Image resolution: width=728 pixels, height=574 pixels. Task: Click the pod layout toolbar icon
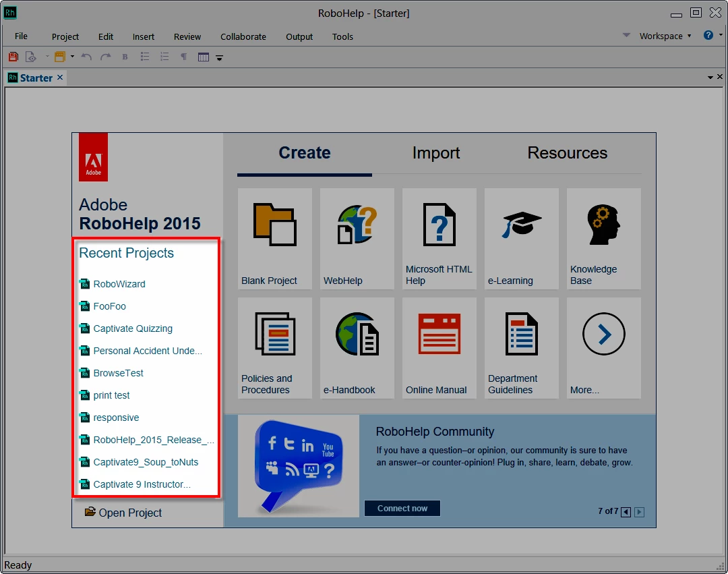pos(60,57)
